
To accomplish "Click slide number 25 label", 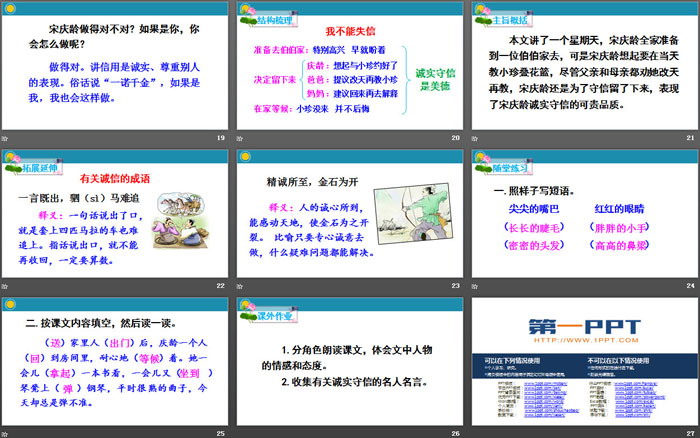I will tap(221, 434).
